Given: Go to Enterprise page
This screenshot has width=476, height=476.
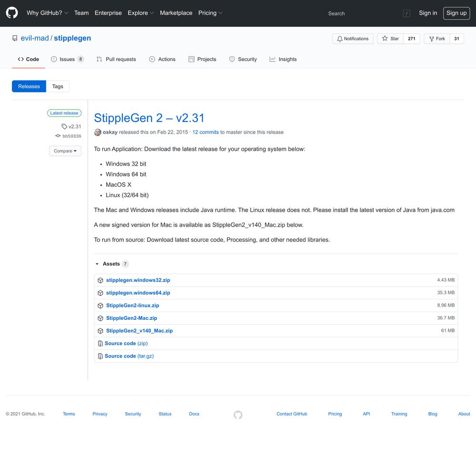Looking at the screenshot, I should pyautogui.click(x=108, y=13).
